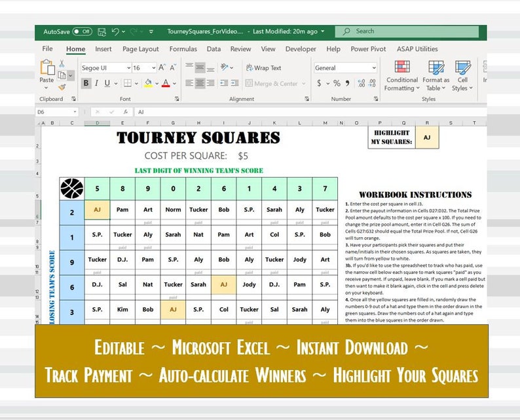The width and height of the screenshot is (520, 420).
Task: Click the Align Right icon
Action: 210,83
